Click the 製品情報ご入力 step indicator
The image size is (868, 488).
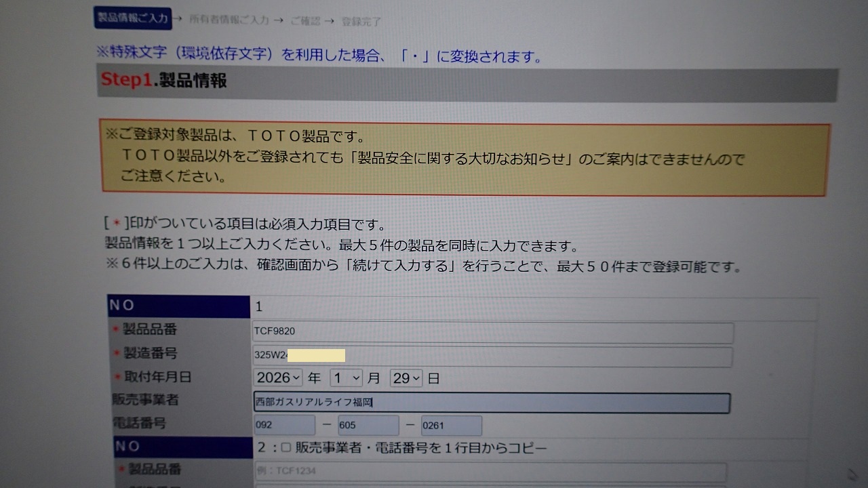click(x=132, y=18)
